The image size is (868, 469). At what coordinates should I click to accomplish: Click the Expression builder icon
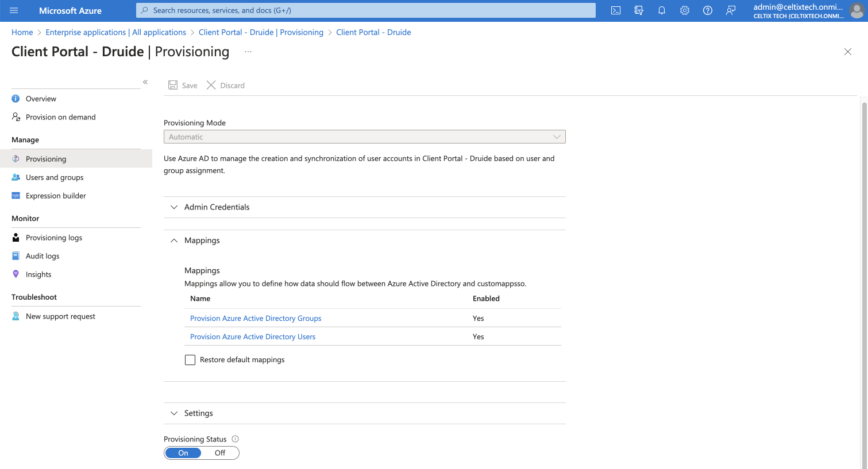click(16, 196)
